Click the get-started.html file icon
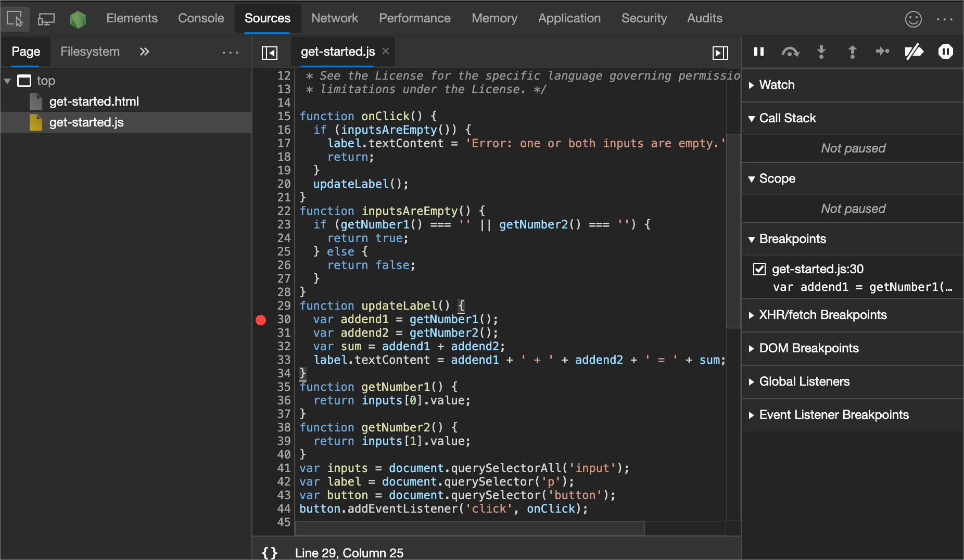 coord(36,101)
